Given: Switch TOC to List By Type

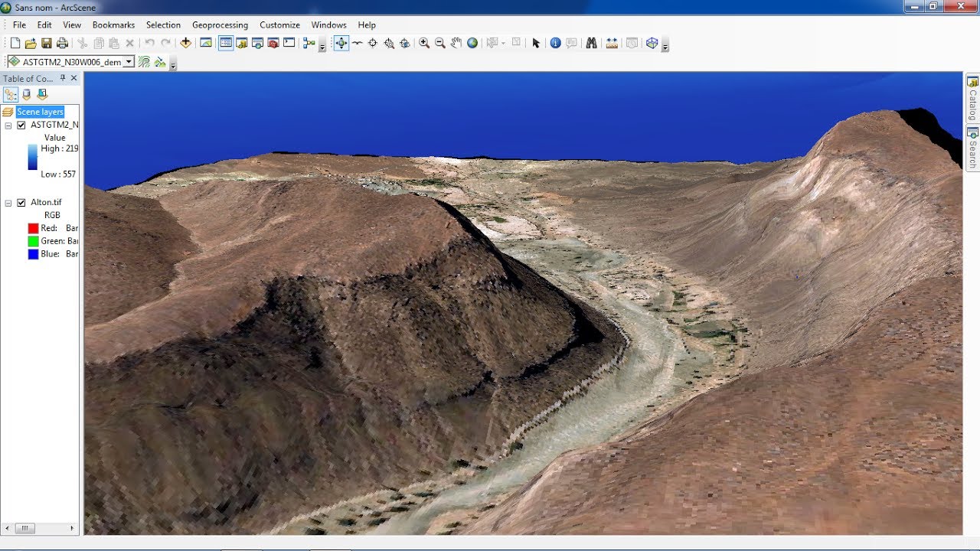Looking at the screenshot, I should click(x=42, y=94).
